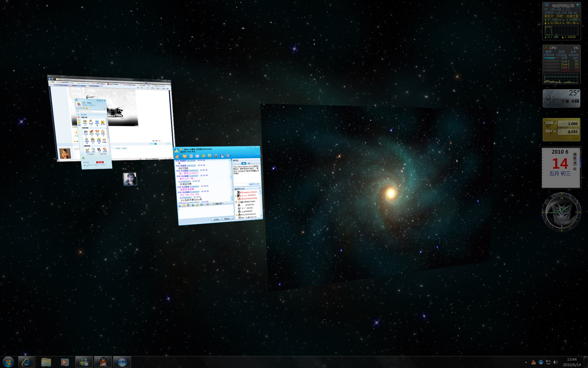Click the soccer picture icon in QQ toolbar
Screen dimensions: 588x368
coord(204,156)
